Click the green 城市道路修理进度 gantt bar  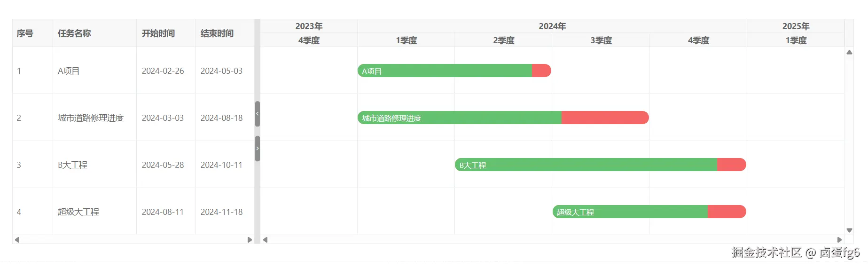pos(460,118)
